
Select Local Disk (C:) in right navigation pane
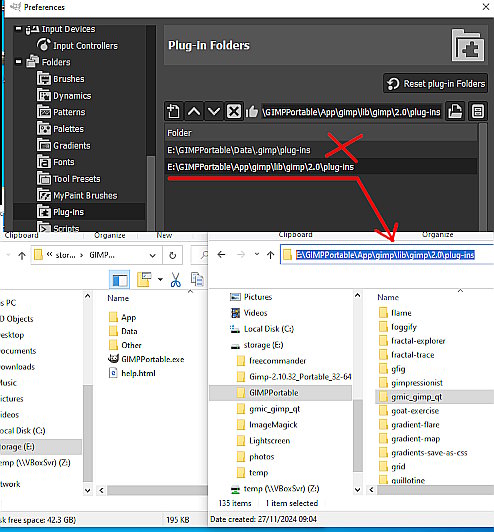262,329
